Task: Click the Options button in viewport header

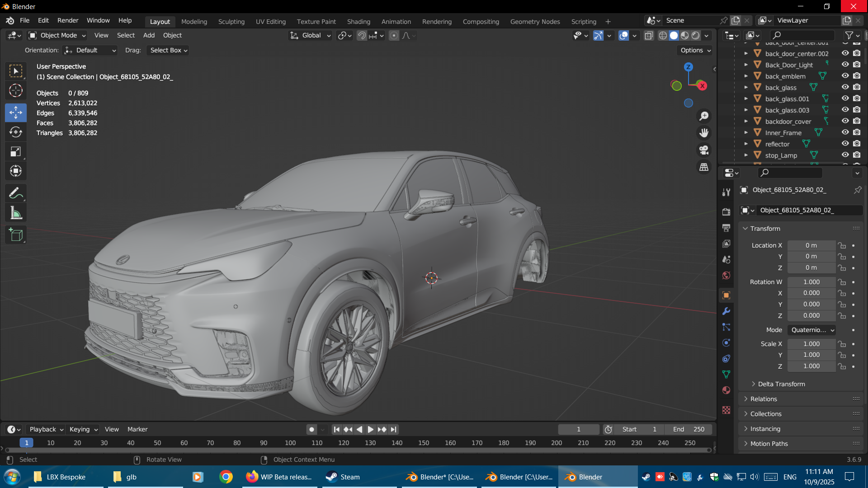Action: (695, 50)
